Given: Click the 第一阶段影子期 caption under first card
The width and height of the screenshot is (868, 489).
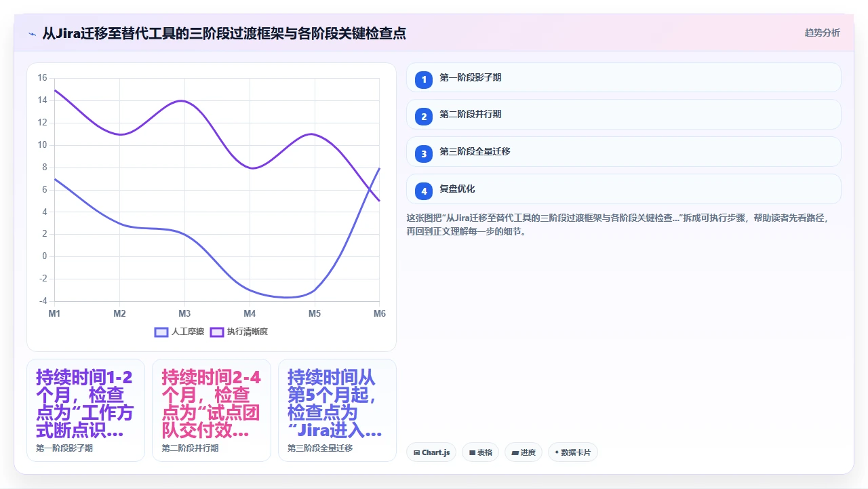Looking at the screenshot, I should (x=64, y=448).
